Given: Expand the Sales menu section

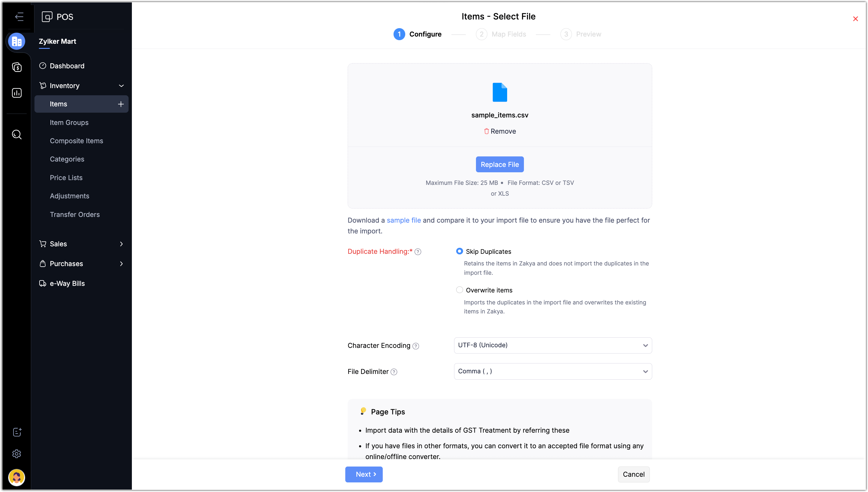Looking at the screenshot, I should (81, 244).
